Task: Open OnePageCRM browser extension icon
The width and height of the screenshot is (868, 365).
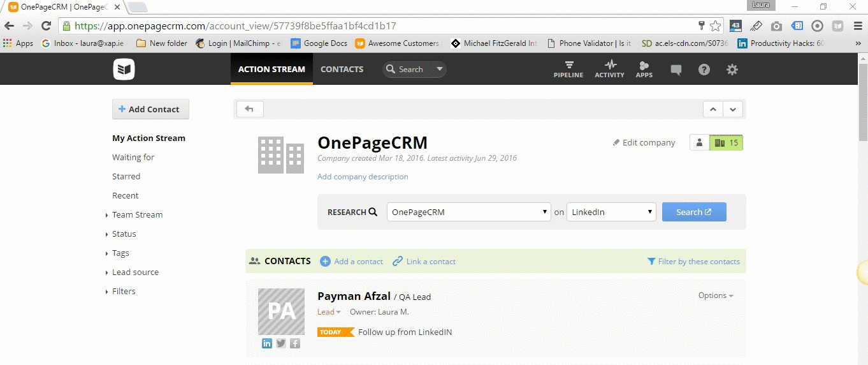Action: pyautogui.click(x=837, y=26)
